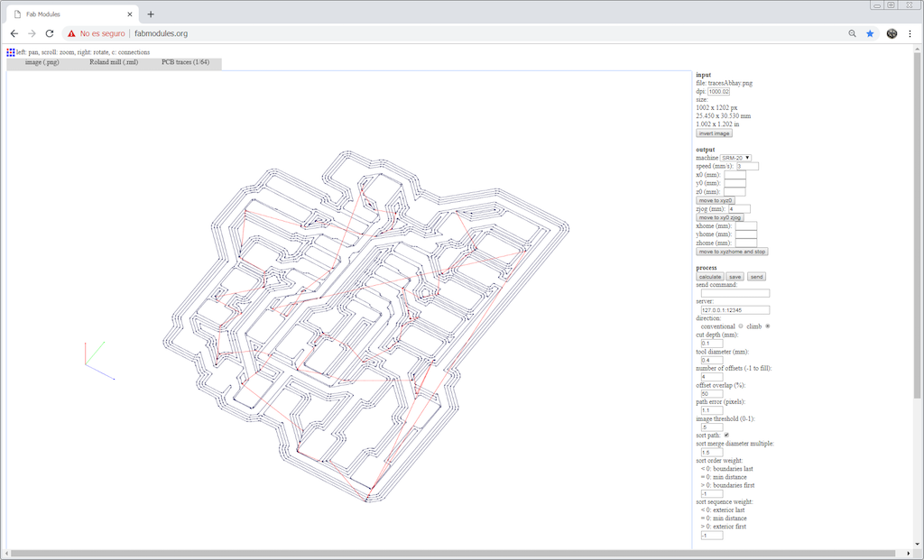The width and height of the screenshot is (924, 560).
Task: Select the Fab Modules browser tab
Action: (x=70, y=14)
